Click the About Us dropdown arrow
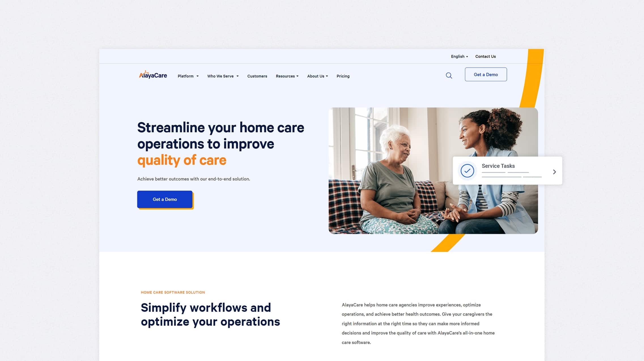Viewport: 644px width, 361px height. point(327,76)
